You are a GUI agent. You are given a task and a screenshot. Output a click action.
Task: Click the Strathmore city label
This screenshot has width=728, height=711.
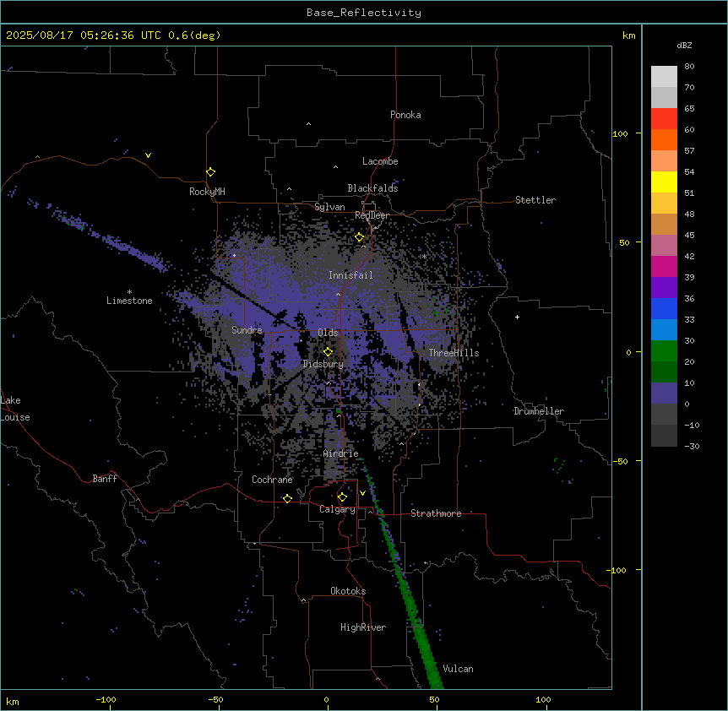coord(436,513)
